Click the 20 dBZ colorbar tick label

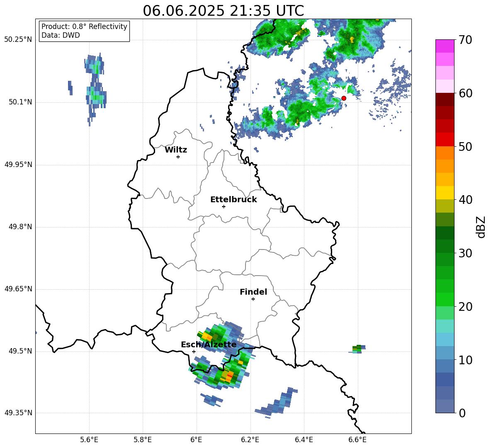[465, 307]
